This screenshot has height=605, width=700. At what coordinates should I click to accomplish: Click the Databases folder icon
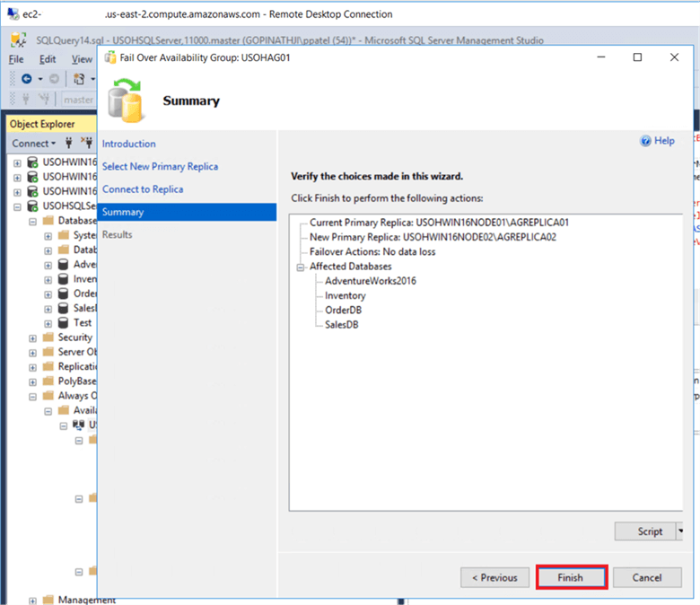point(48,221)
